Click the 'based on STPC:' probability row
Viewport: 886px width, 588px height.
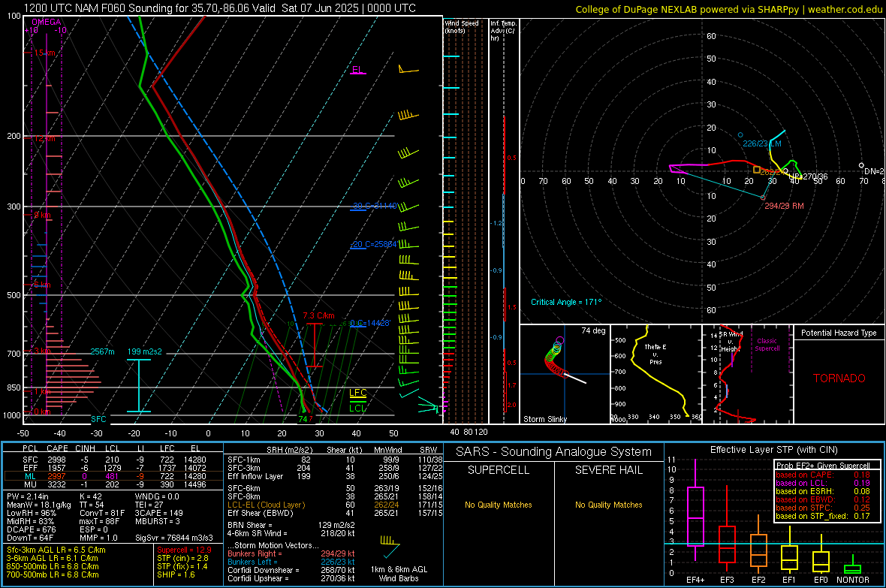823,508
